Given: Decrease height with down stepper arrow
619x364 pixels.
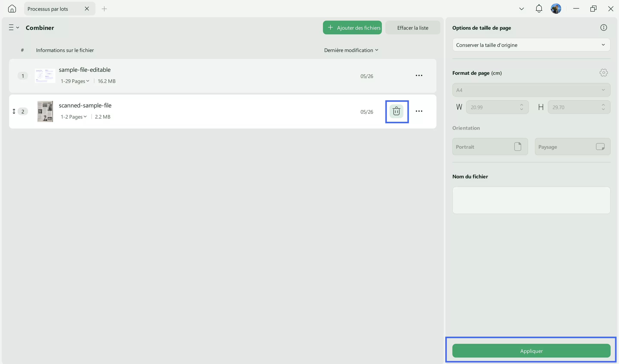Looking at the screenshot, I should tap(603, 109).
